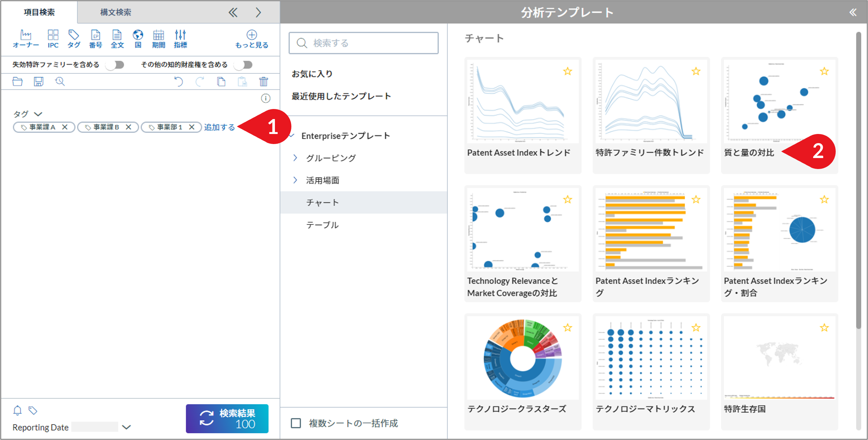Open the 期間 date range filter
Screen dimensions: 868x440
click(x=158, y=38)
